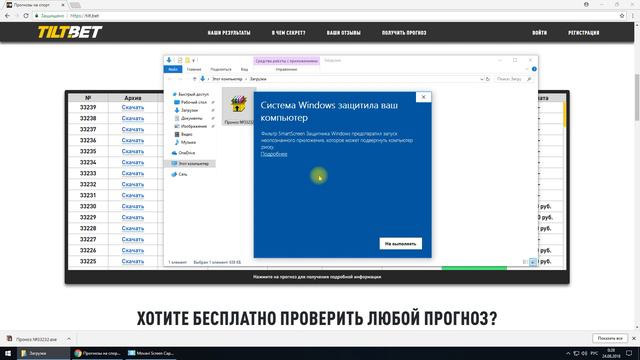Image resolution: width=640 pixels, height=360 pixels.
Task: Open OneDrive in Explorer sidebar
Action: (186, 153)
